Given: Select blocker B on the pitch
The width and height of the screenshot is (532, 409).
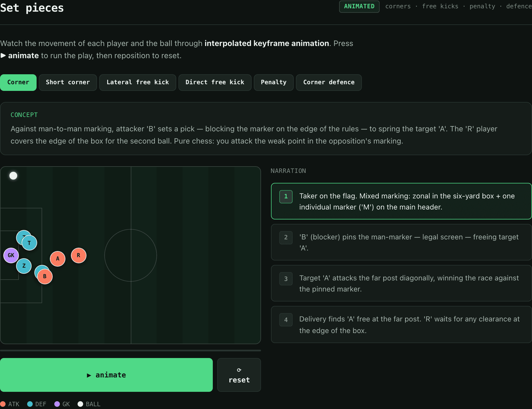Looking at the screenshot, I should coord(45,276).
